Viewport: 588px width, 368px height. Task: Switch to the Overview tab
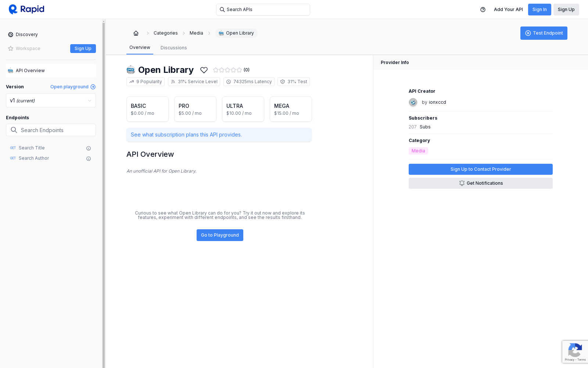140,47
